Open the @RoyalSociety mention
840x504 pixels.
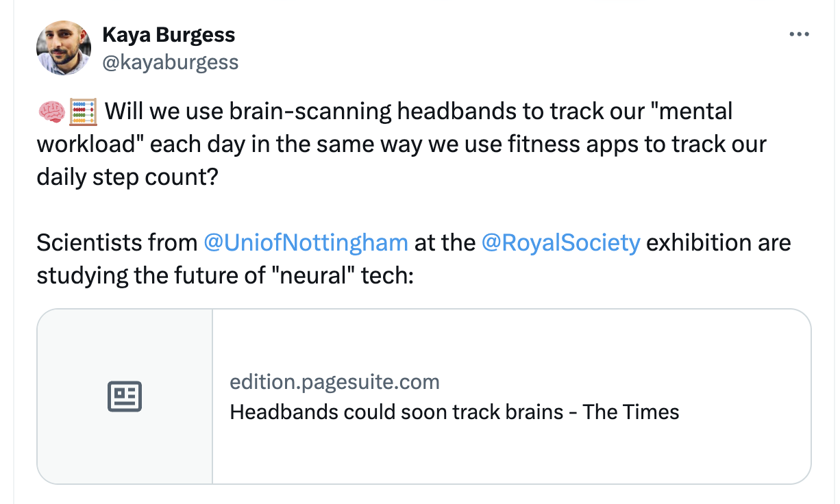coord(561,242)
